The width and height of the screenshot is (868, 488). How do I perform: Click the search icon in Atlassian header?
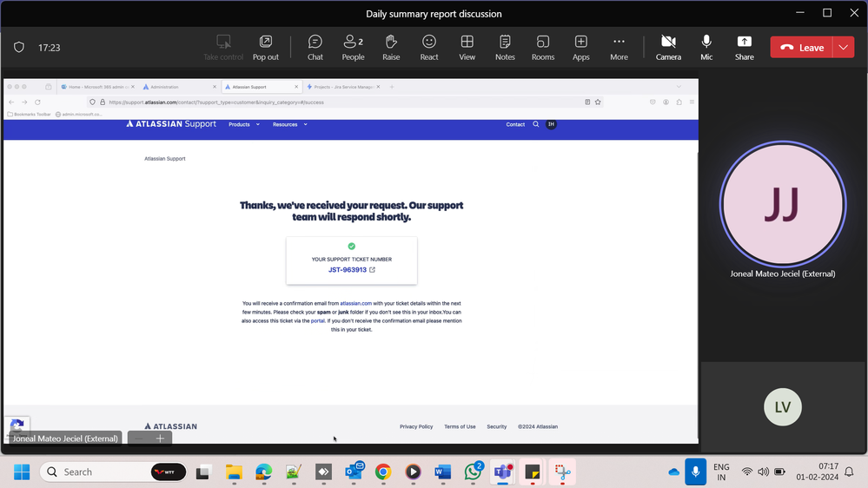[x=536, y=124]
